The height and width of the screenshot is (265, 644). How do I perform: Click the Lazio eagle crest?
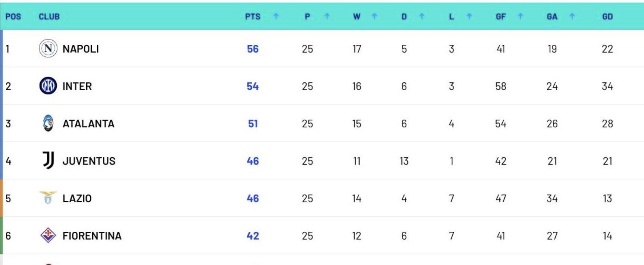48,198
